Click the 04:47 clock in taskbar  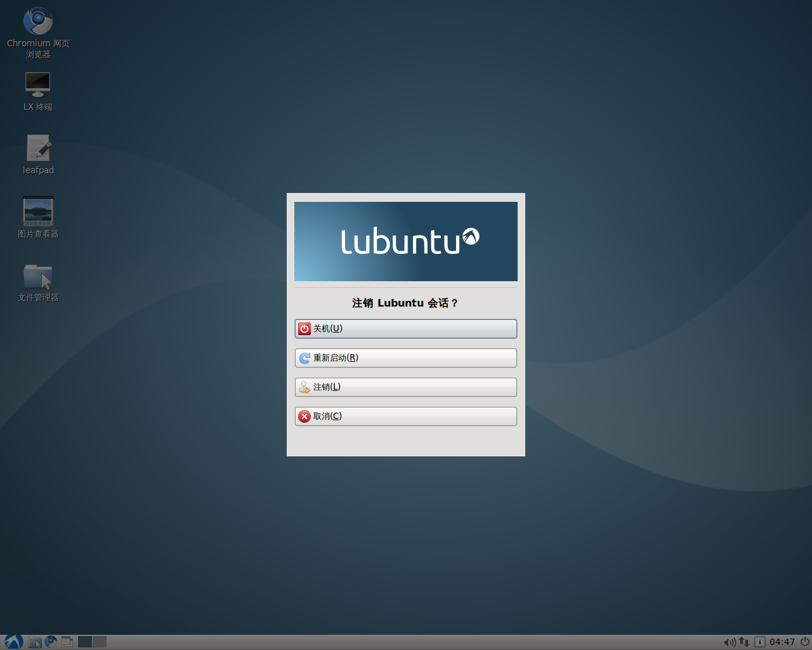tap(782, 642)
